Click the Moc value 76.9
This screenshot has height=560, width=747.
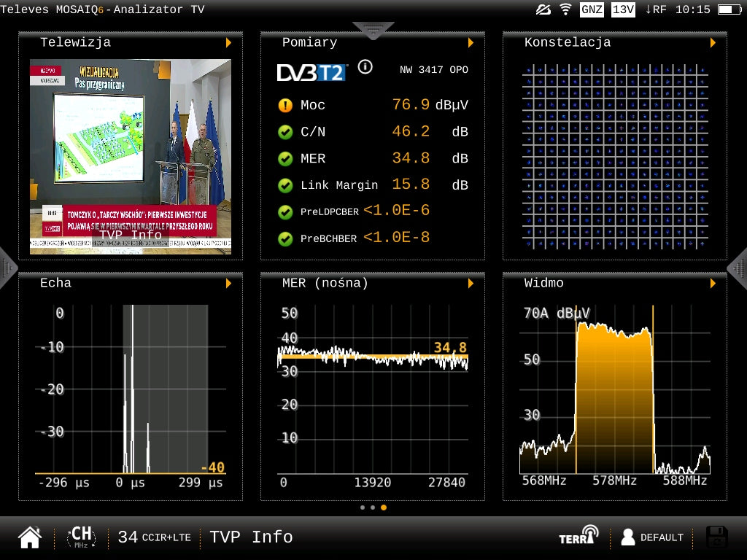click(x=411, y=105)
